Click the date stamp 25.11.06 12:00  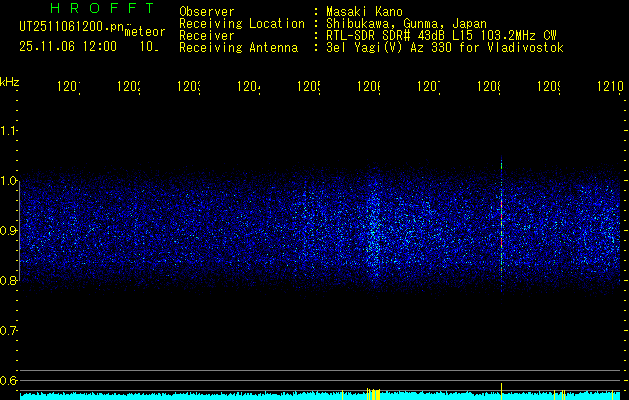pyautogui.click(x=68, y=47)
